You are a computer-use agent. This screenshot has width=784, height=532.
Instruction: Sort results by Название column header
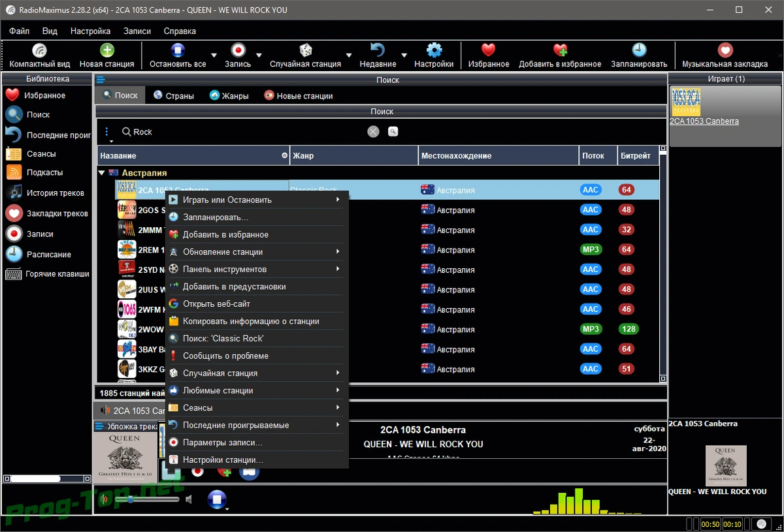click(193, 155)
